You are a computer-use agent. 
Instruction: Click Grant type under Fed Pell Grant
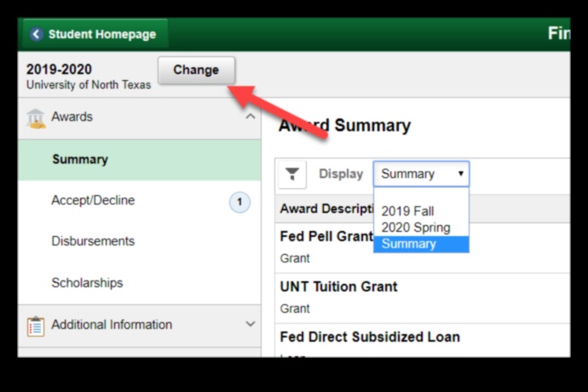tap(295, 258)
